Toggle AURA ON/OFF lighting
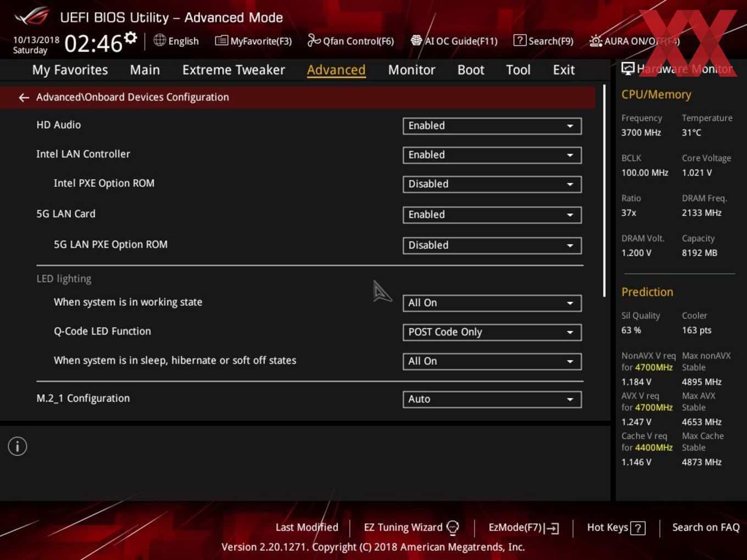The height and width of the screenshot is (560, 747). [634, 41]
